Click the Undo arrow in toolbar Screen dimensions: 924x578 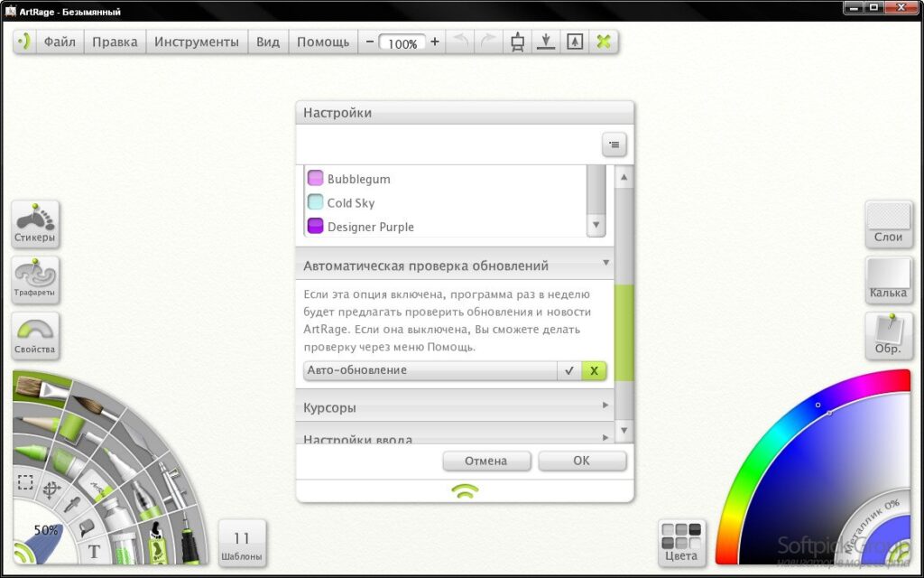click(461, 42)
